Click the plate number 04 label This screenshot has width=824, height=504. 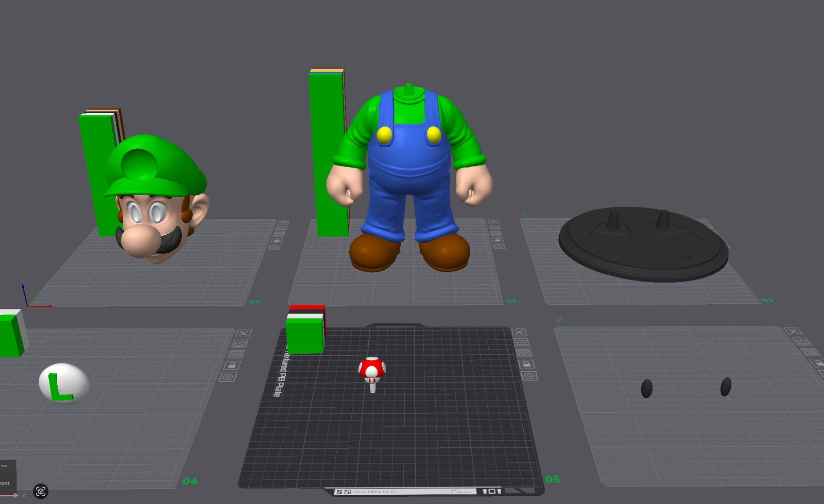coord(190,481)
